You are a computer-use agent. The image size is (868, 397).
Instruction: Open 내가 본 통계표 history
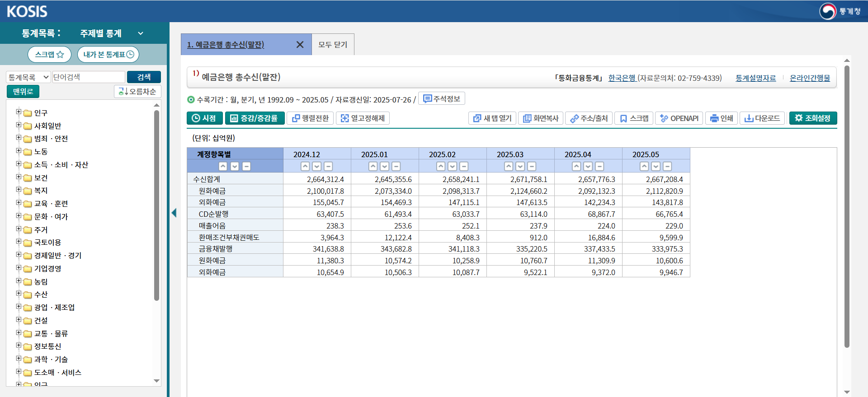click(x=108, y=54)
